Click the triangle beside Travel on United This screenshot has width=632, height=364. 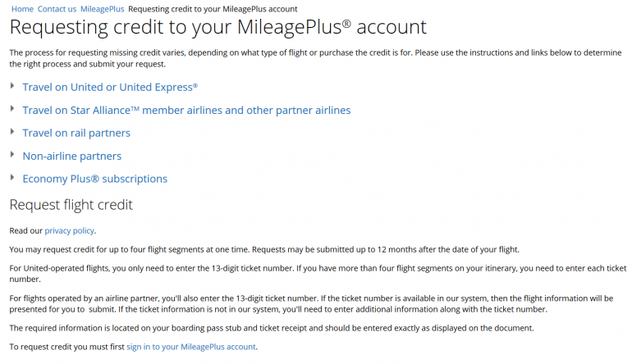12,86
